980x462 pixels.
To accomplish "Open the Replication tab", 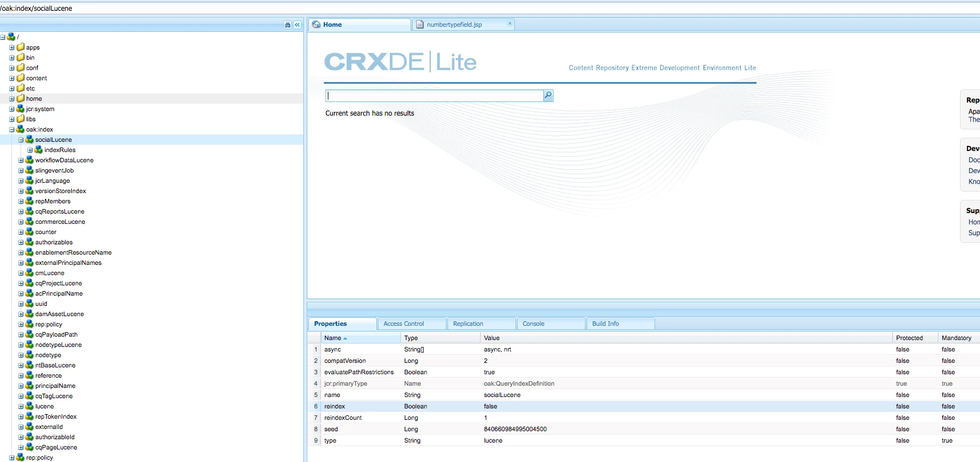I will click(x=481, y=324).
